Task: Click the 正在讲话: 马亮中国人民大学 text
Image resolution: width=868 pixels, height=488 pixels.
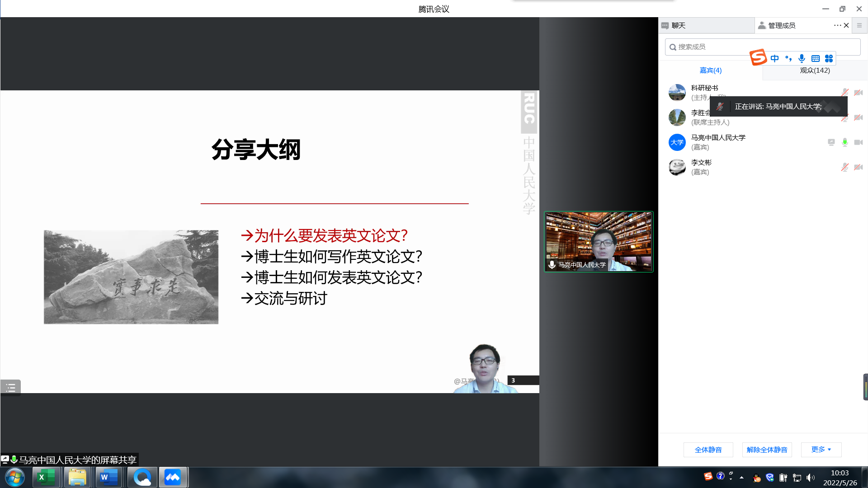Action: tap(778, 107)
